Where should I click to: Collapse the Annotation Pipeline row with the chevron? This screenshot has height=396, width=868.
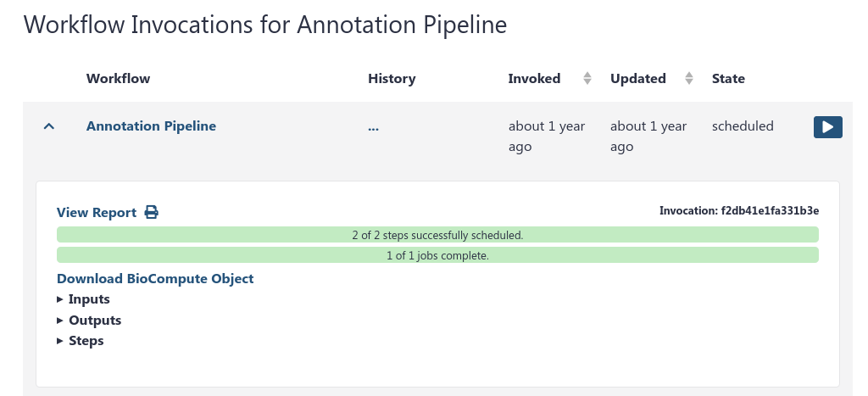point(49,126)
